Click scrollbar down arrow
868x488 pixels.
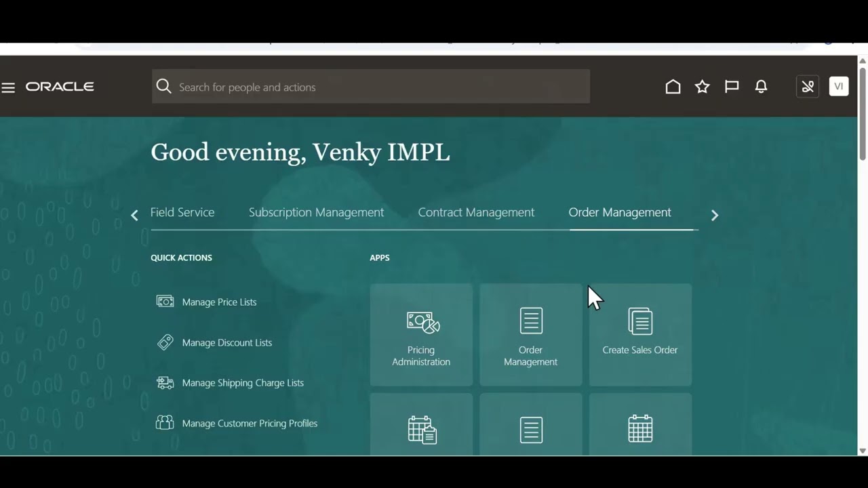863,451
